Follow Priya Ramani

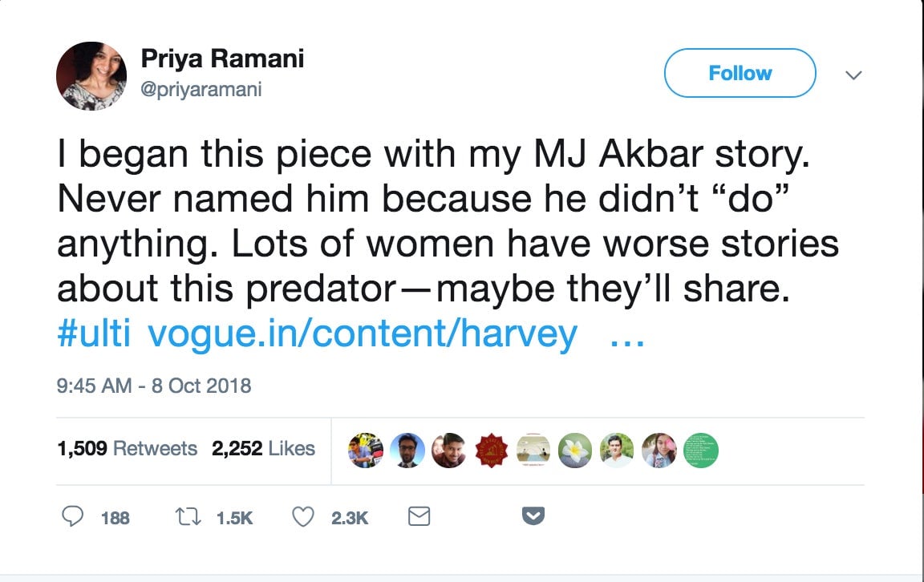tap(740, 73)
